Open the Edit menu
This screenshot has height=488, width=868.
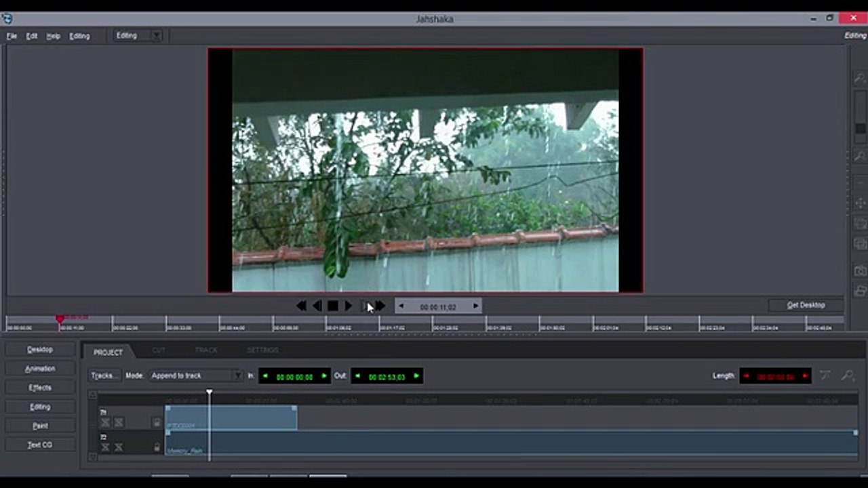[x=32, y=36]
